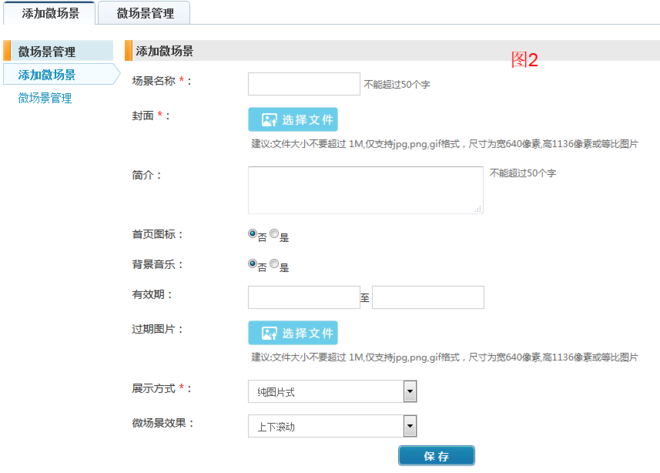Click the 添加微场景 section title bar
The height and width of the screenshot is (473, 660).
(x=390, y=51)
